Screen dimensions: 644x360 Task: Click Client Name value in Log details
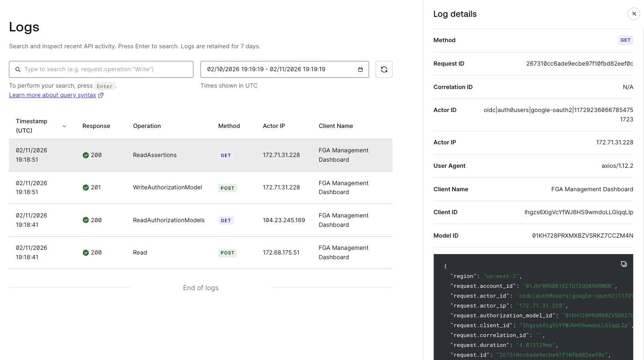592,189
